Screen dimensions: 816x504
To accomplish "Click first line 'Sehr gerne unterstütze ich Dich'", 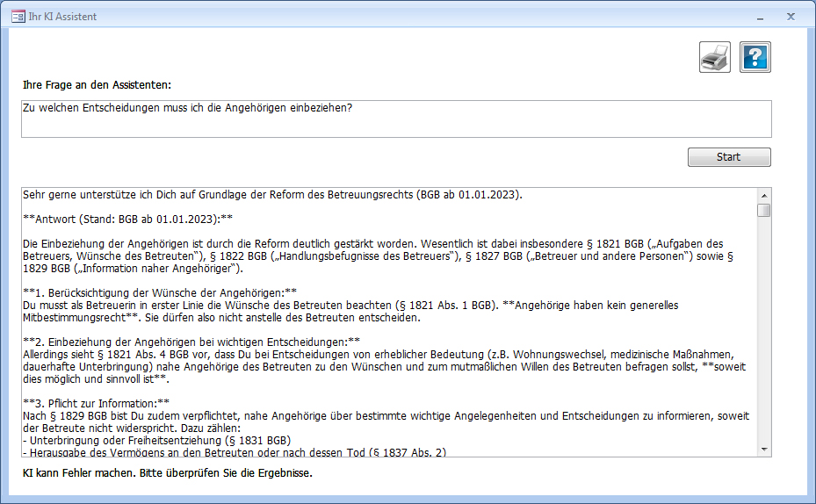I will point(99,195).
